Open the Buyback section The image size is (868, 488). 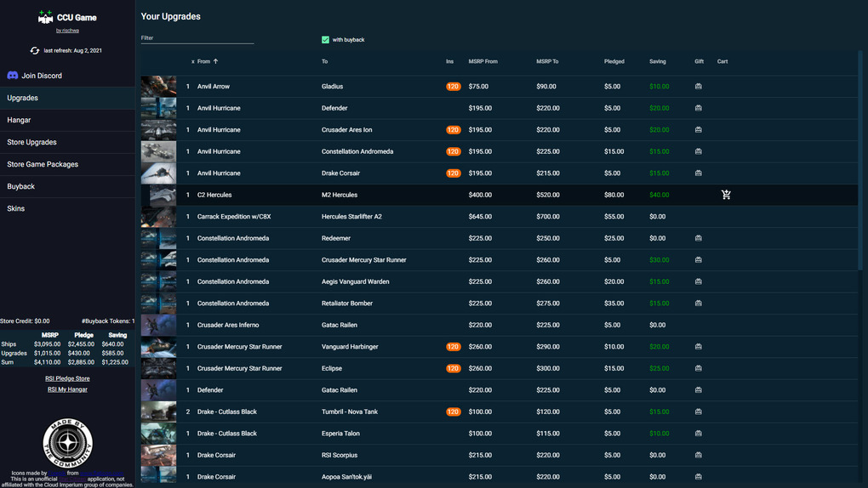point(21,186)
